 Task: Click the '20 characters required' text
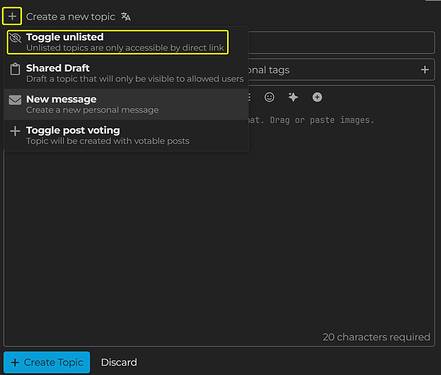point(376,337)
